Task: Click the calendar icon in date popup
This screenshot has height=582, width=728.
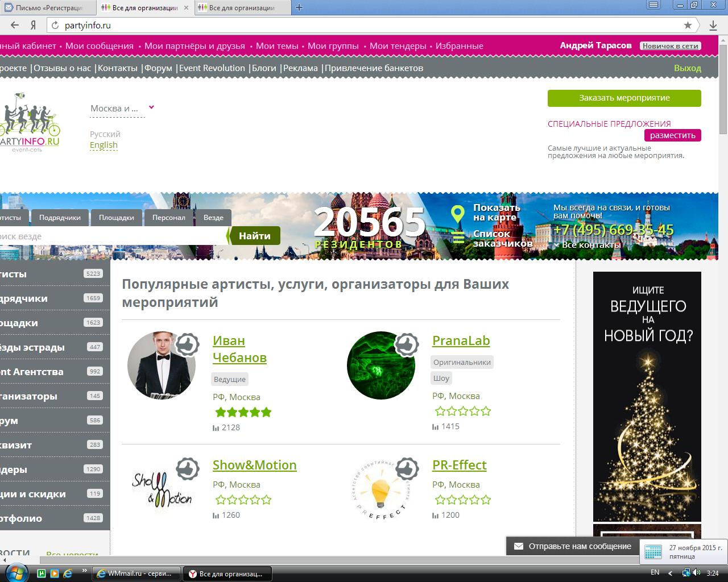Action: pyautogui.click(x=653, y=551)
